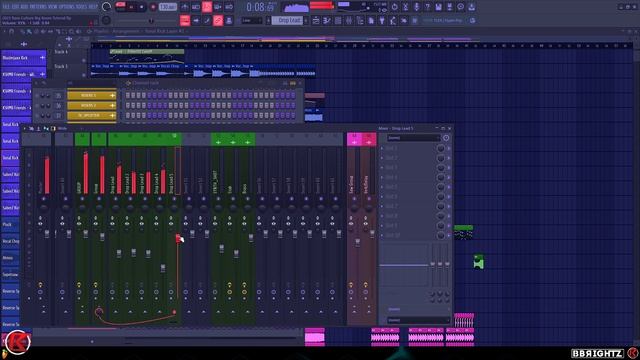Screen dimensions: 640x360
Task: Click the View piano roll shortcut icon
Action: (327, 20)
